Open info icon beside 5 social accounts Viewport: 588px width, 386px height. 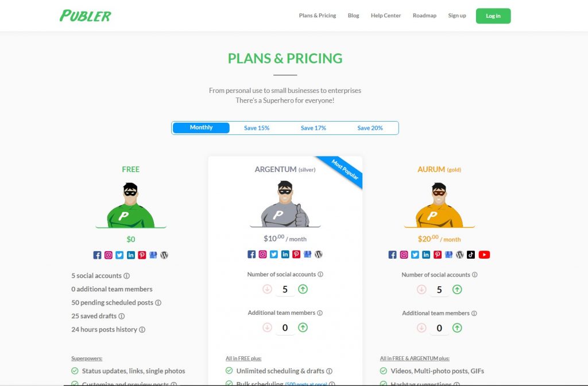click(x=127, y=275)
